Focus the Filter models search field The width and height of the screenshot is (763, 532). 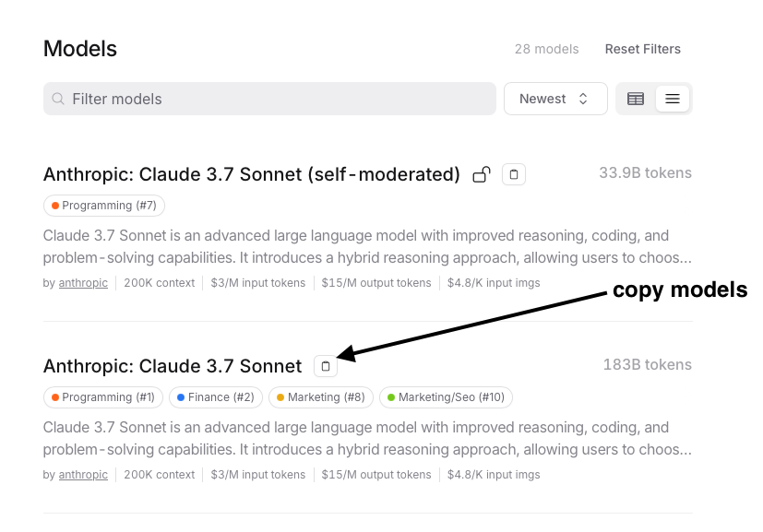[269, 99]
